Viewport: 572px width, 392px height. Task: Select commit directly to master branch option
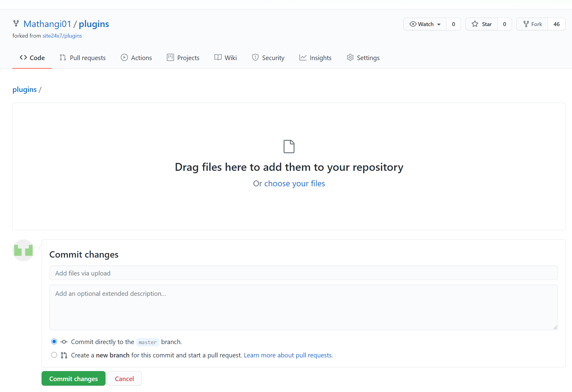[54, 342]
